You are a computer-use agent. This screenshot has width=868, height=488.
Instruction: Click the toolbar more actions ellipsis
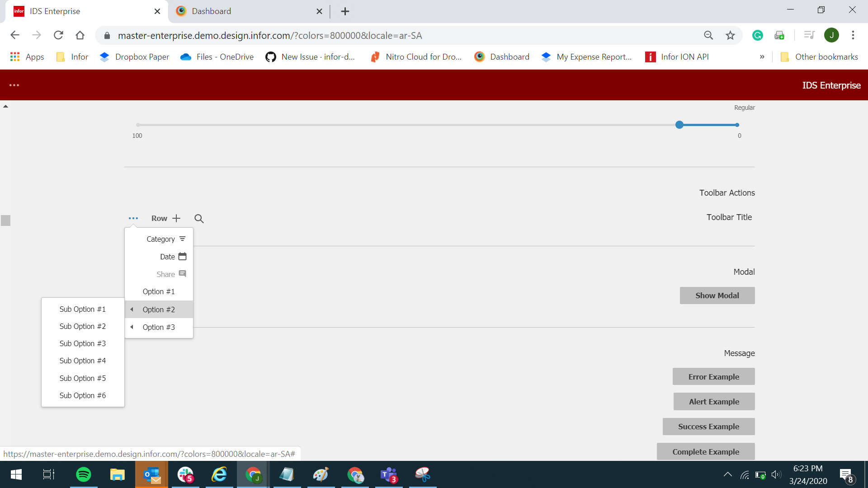pyautogui.click(x=133, y=218)
